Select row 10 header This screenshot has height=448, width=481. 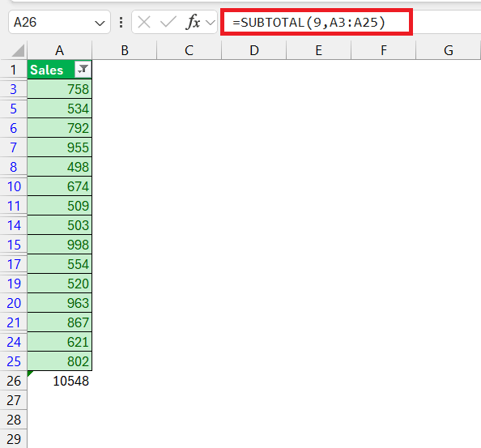(x=14, y=186)
